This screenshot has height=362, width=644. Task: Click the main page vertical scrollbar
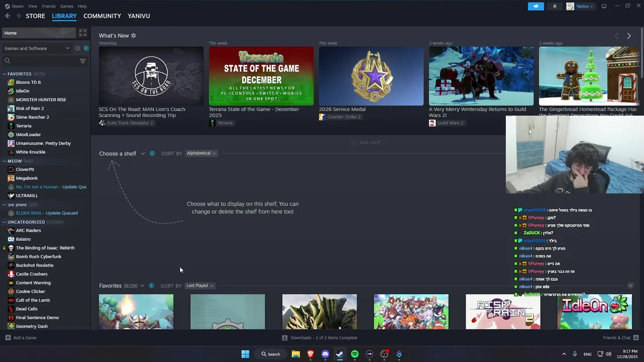(x=641, y=53)
